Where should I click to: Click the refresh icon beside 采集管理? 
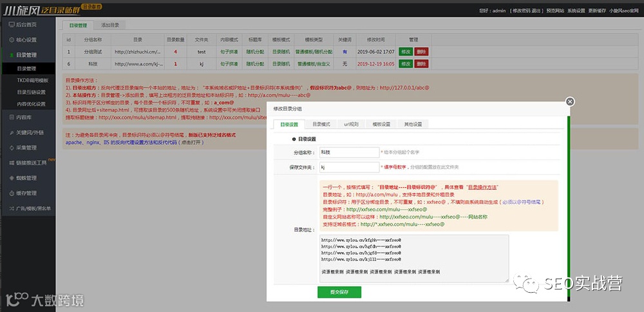pos(12,148)
